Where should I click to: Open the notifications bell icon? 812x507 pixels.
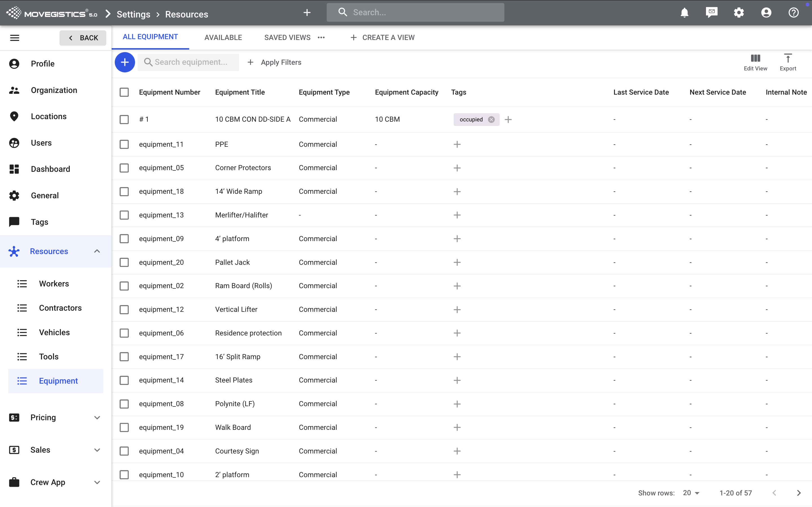point(684,13)
